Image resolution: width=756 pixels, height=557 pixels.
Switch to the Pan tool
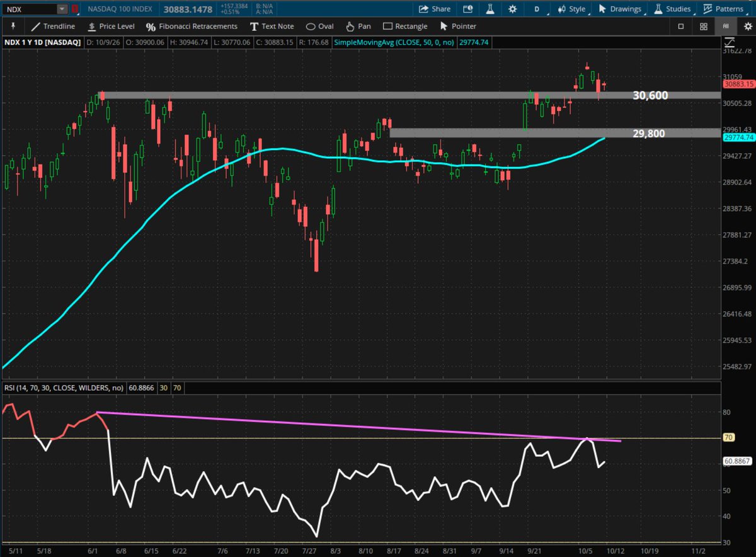point(358,26)
